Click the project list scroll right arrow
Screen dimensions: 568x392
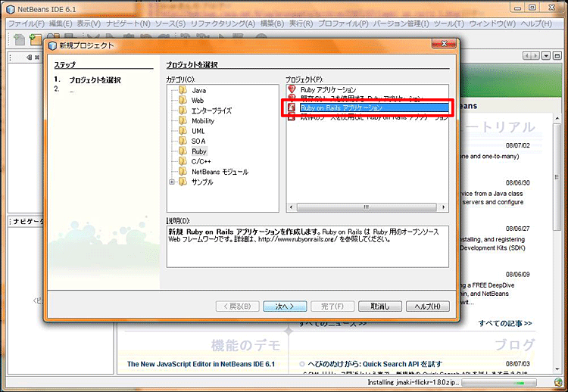click(443, 207)
